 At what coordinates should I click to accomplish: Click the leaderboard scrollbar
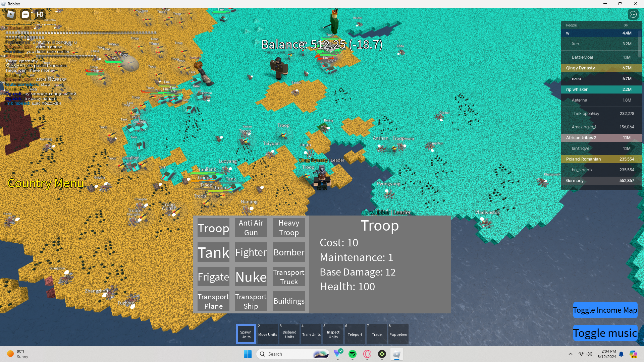(640, 44)
